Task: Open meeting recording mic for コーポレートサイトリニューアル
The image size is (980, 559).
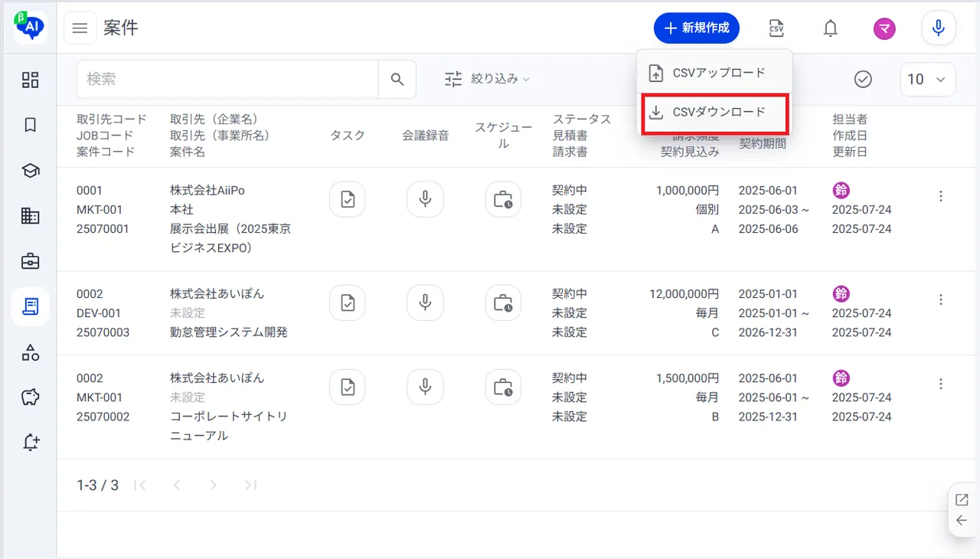Action: [425, 387]
